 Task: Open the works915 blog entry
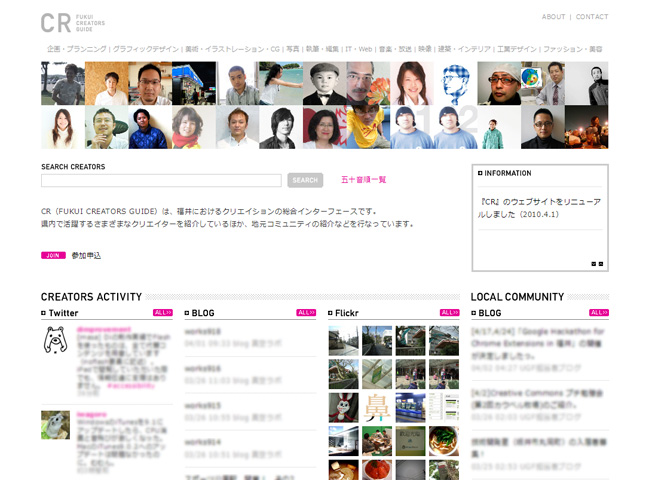click(x=202, y=405)
